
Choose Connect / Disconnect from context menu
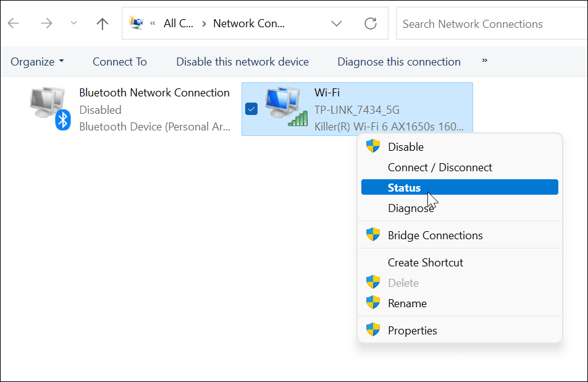click(440, 167)
